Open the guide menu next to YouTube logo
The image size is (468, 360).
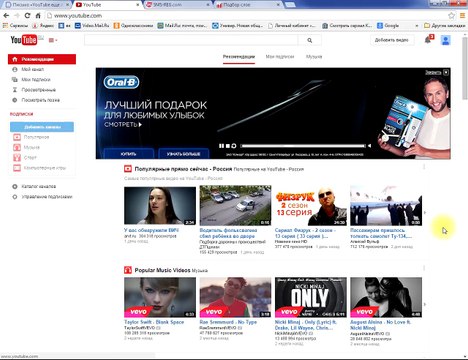(53, 40)
